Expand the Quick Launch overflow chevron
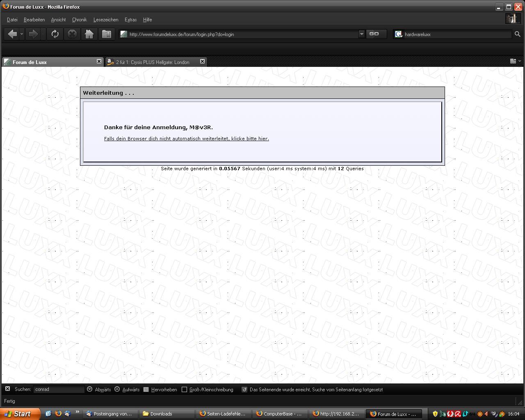Viewport: 525px width, 420px height. click(x=77, y=412)
